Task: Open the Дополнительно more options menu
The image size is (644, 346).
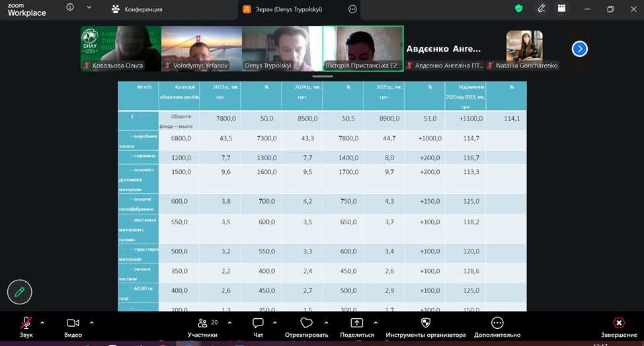Action: click(497, 324)
